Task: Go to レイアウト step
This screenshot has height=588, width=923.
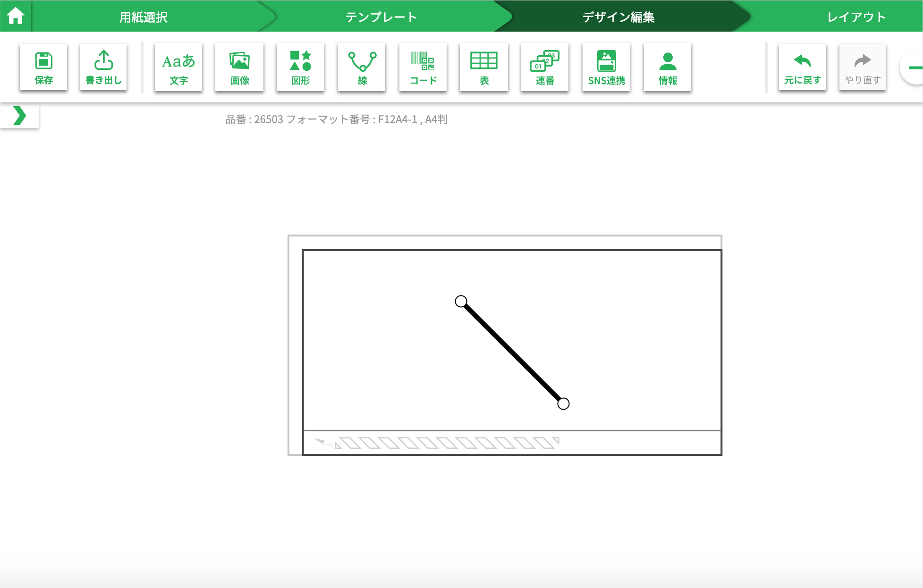Action: (856, 17)
